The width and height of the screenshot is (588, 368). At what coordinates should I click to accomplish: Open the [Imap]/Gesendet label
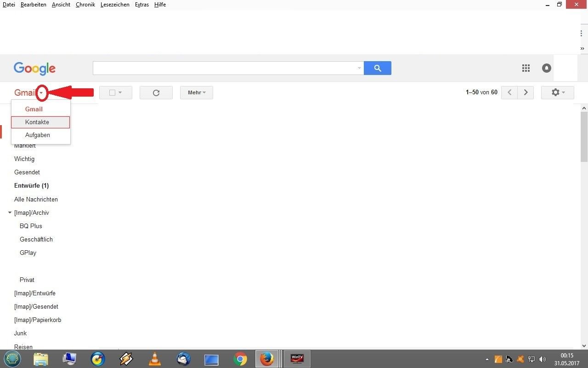[x=36, y=306]
